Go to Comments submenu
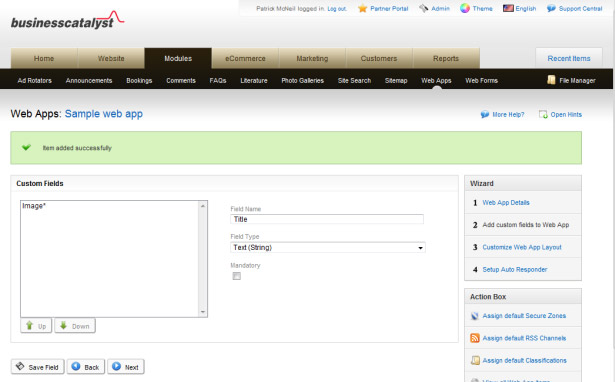This screenshot has height=382, width=615. 181,80
